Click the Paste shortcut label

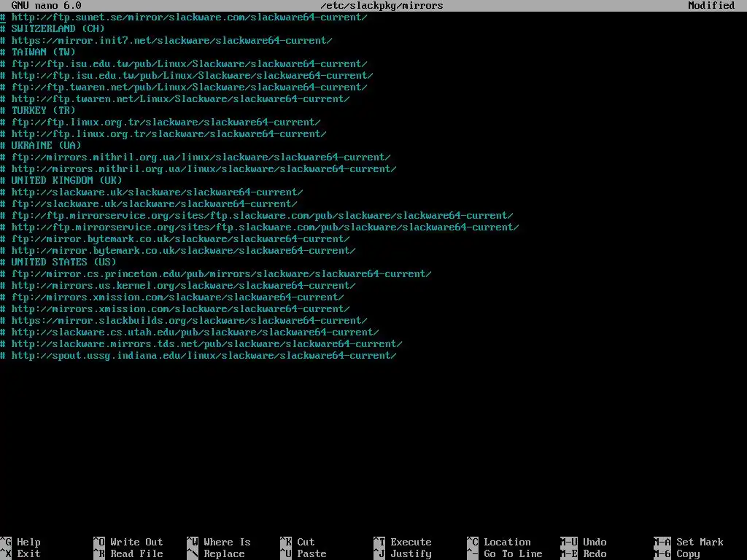click(303, 554)
